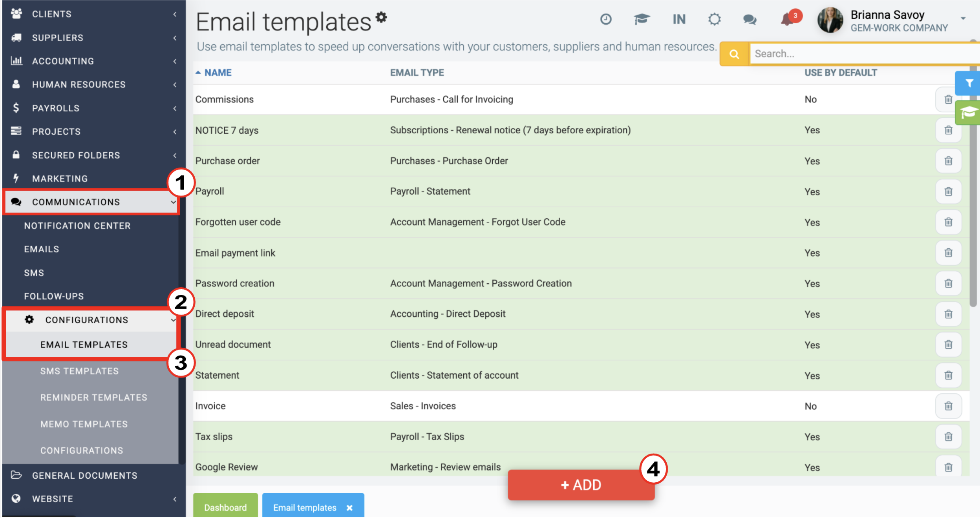The width and height of the screenshot is (980, 518).
Task: Open SMS Templates in sidebar
Action: [79, 371]
